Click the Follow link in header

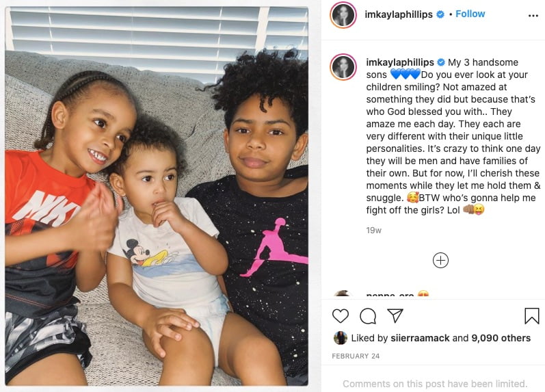point(470,14)
